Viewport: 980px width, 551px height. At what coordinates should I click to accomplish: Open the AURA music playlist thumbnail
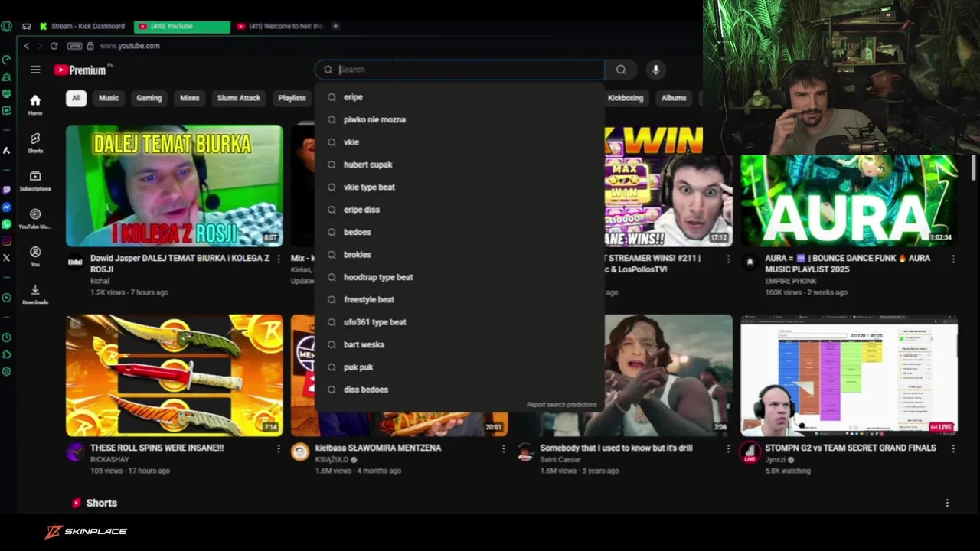[848, 201]
